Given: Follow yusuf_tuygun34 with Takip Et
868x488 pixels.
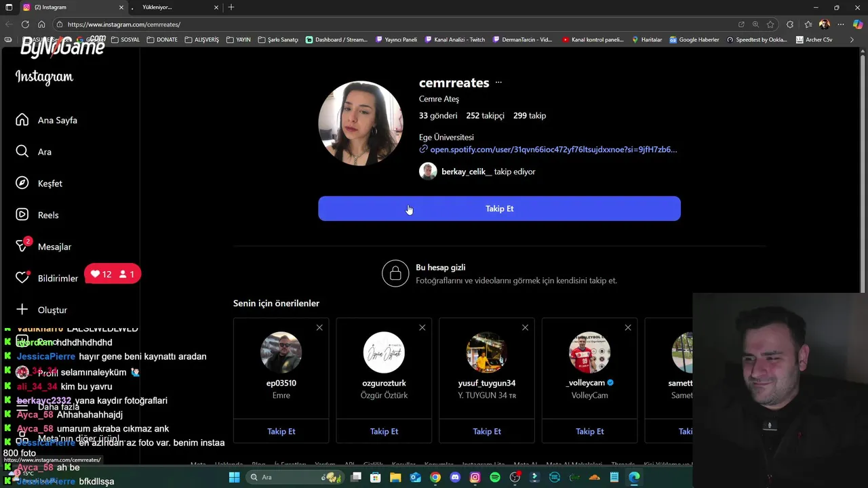Looking at the screenshot, I should point(487,431).
